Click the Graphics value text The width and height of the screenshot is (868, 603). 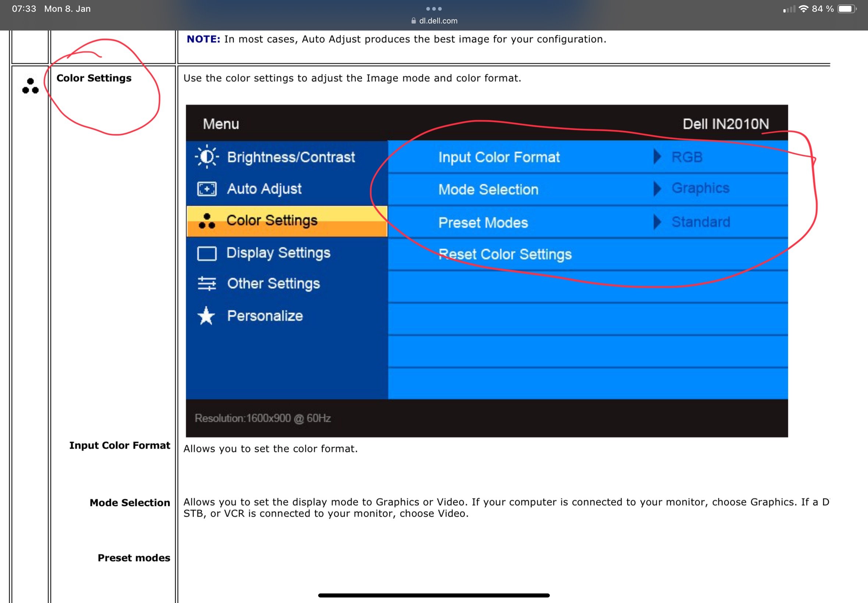click(700, 189)
